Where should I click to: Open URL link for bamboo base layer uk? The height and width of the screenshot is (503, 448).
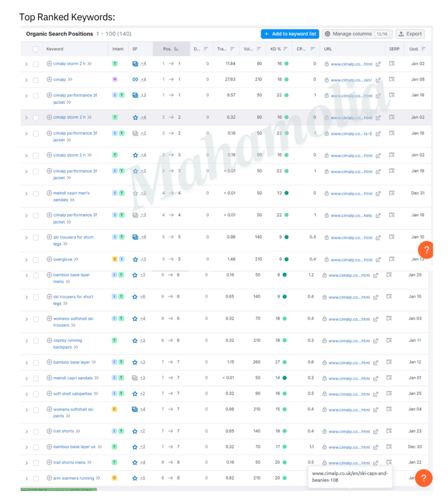click(x=349, y=447)
